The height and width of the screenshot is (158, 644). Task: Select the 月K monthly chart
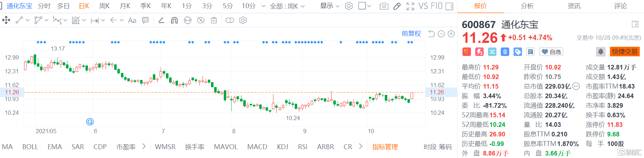[125, 6]
